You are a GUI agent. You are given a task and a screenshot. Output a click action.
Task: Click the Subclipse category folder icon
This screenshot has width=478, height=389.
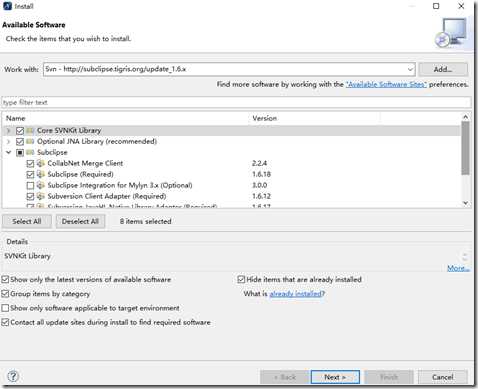pos(30,152)
